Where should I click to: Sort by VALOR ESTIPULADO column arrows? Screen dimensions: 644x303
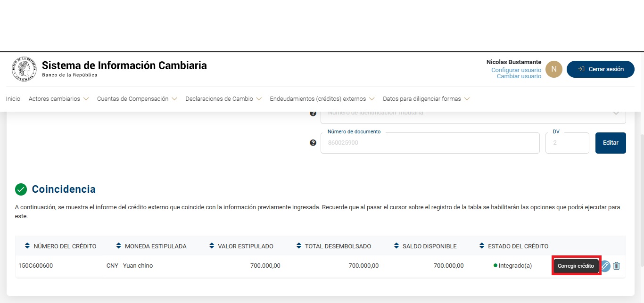coord(212,246)
